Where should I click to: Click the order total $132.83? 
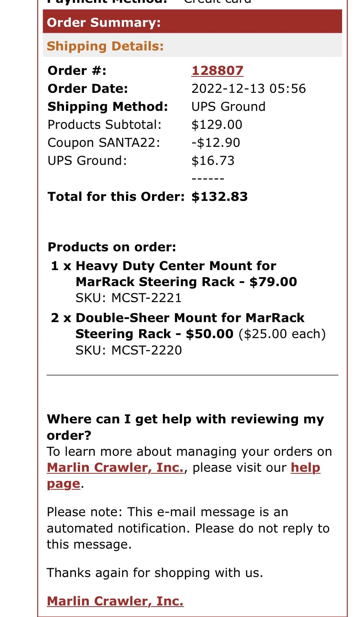pyautogui.click(x=220, y=196)
